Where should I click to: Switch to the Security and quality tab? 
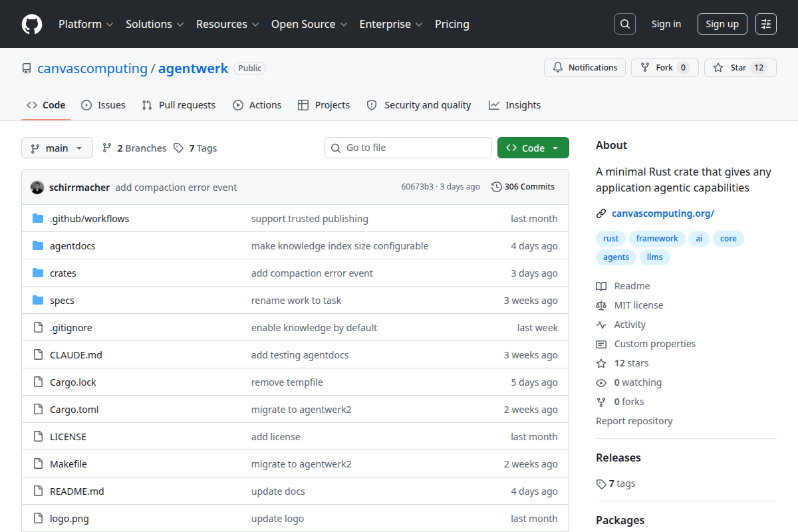click(x=419, y=105)
